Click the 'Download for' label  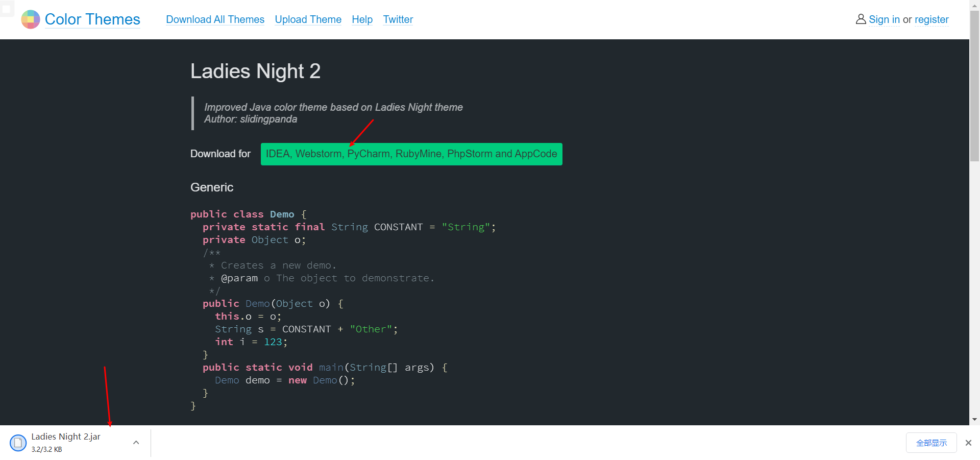[x=220, y=154]
